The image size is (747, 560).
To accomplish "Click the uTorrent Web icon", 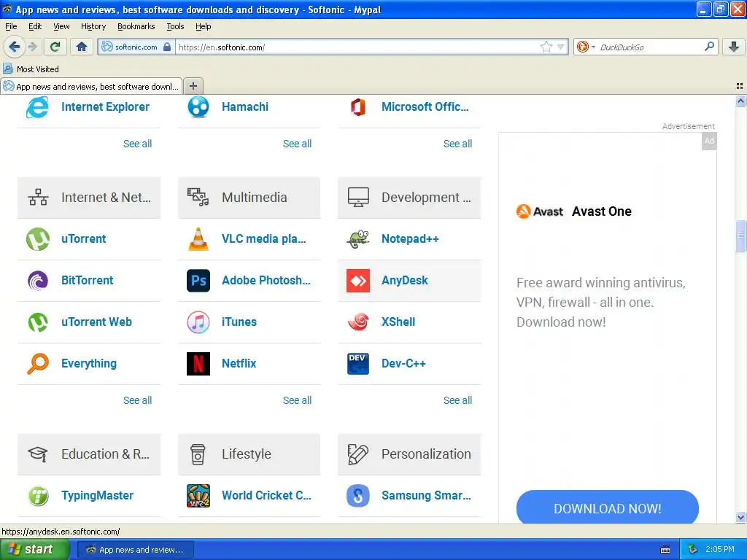I will (x=38, y=322).
